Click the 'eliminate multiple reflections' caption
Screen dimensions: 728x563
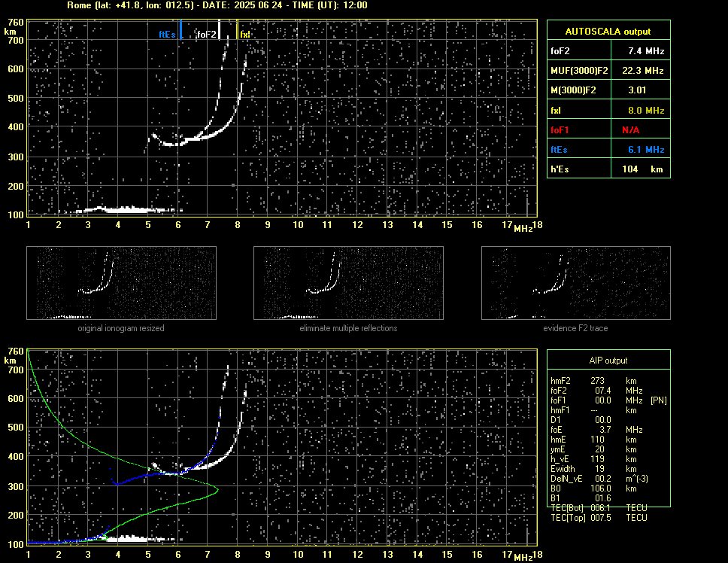[x=348, y=328]
